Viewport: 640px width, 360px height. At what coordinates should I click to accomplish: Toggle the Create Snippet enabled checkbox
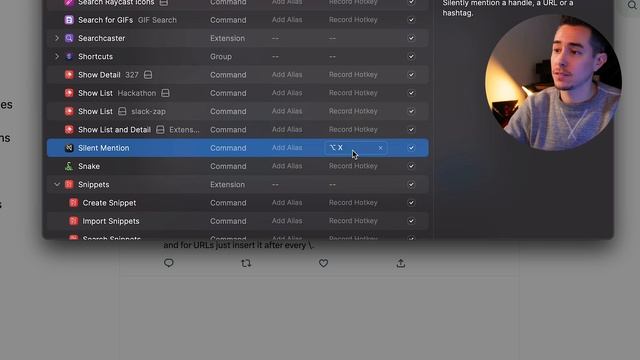coord(411,203)
